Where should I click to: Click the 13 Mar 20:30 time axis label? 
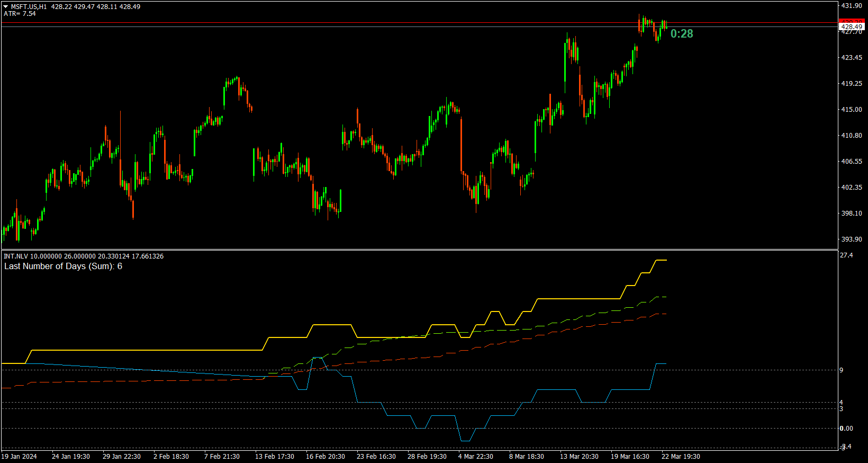click(x=580, y=457)
